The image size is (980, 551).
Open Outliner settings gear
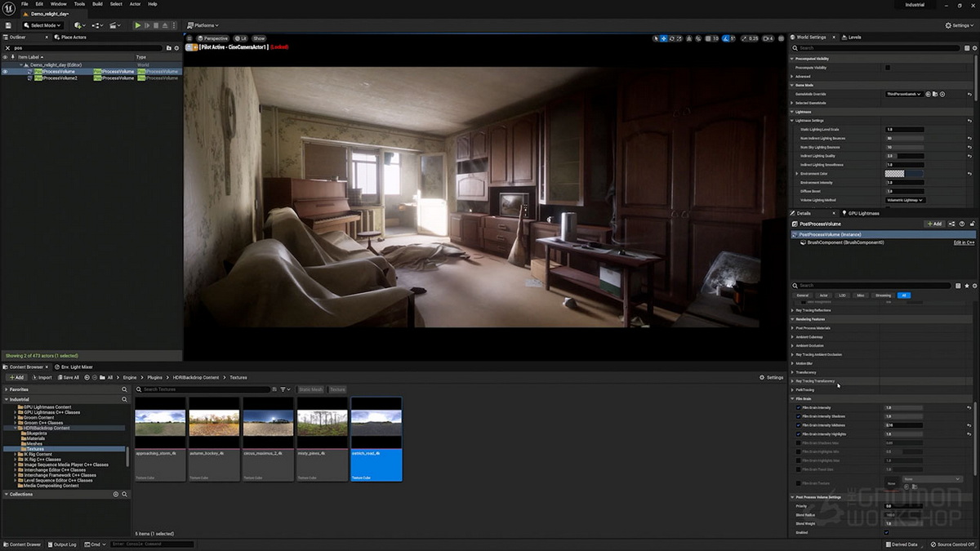[176, 48]
